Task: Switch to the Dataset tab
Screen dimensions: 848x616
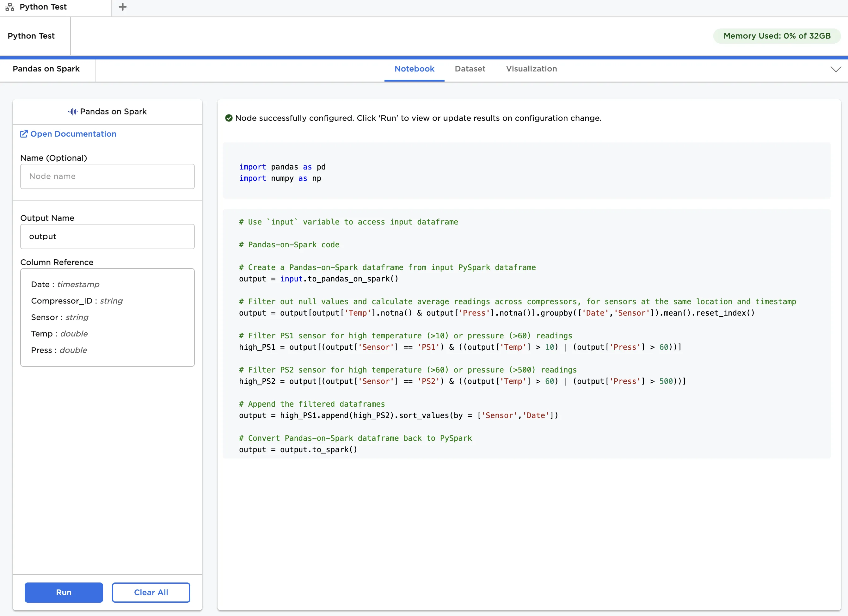Action: coord(470,69)
